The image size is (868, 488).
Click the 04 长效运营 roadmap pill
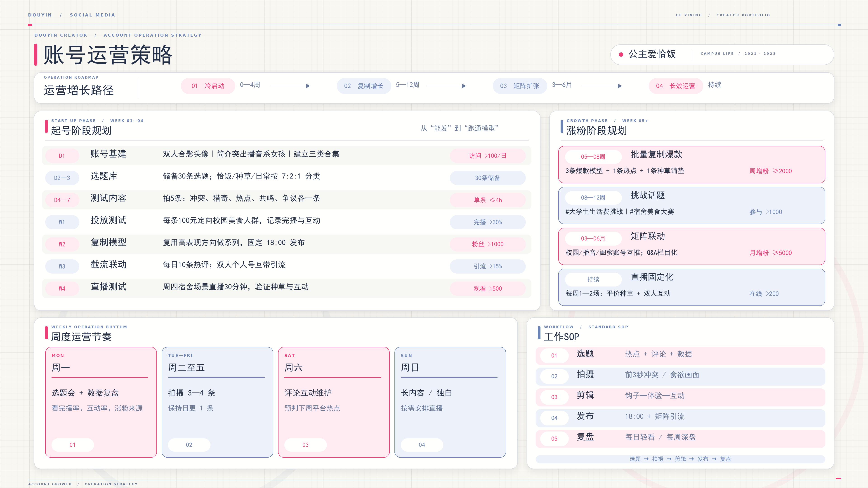(676, 86)
